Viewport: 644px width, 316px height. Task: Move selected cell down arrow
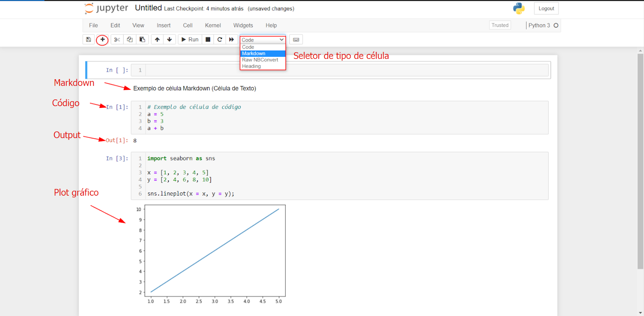coord(169,39)
